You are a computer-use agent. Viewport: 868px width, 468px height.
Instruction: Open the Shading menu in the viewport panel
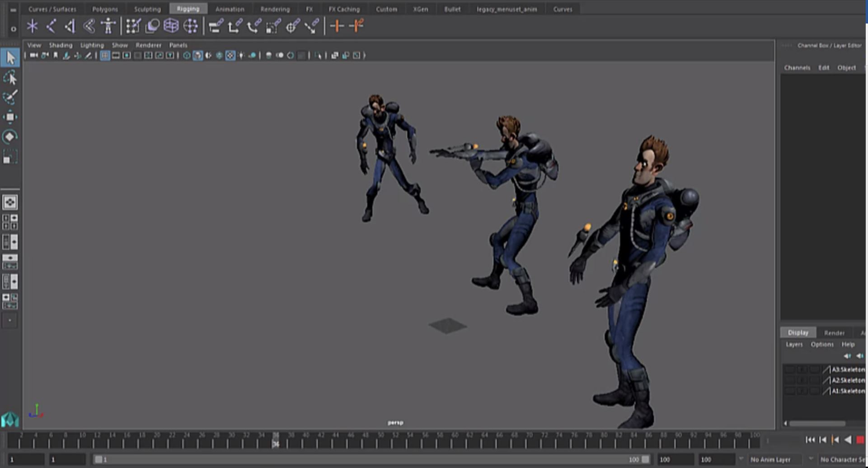point(60,45)
